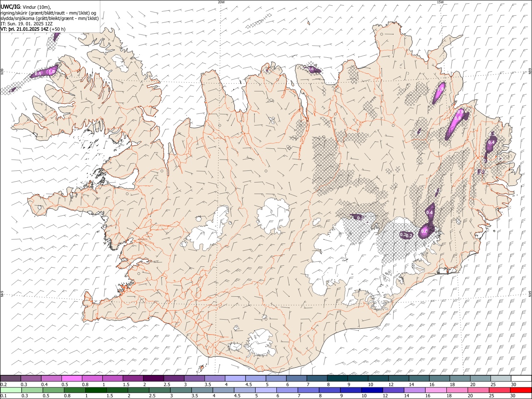Screen dimensions: 532x399
Task: Choose the lower legend swatch between 20 and 25
Action: (478, 390)
